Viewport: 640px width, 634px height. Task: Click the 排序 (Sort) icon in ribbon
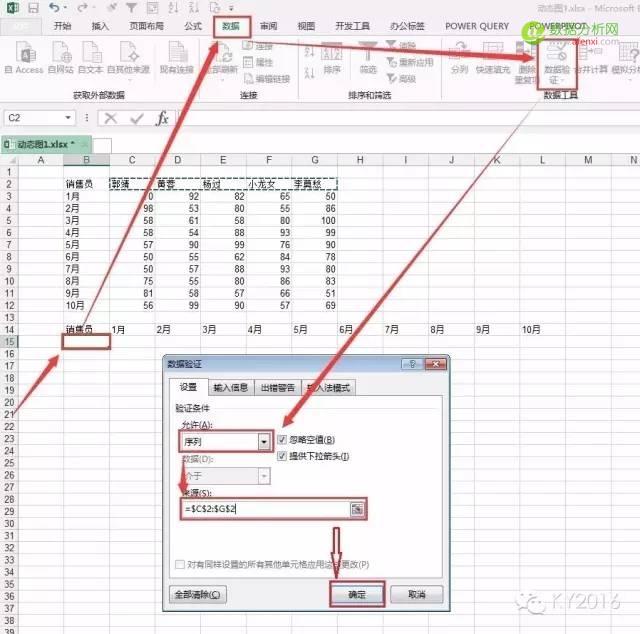[x=333, y=54]
